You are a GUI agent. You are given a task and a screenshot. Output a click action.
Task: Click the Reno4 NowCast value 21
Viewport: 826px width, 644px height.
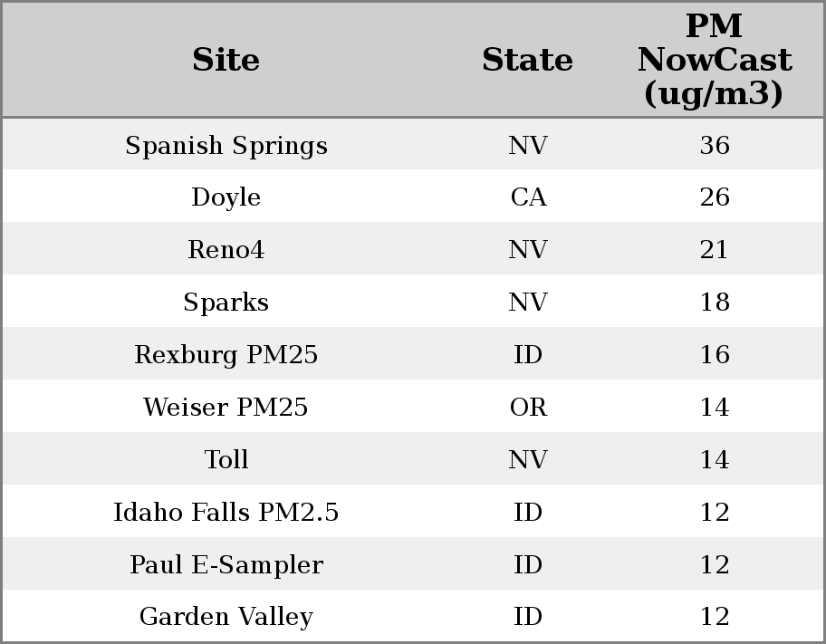pos(715,250)
